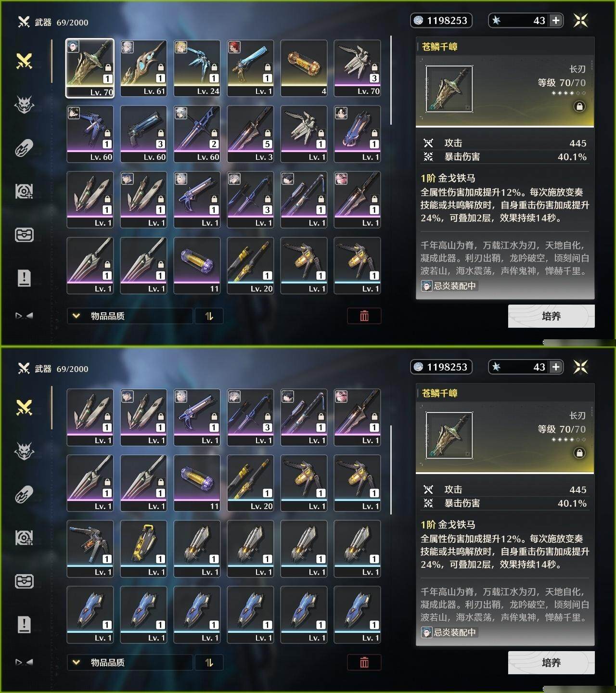Toggle sort order arrows in top panel
The image size is (616, 693).
pos(209,316)
